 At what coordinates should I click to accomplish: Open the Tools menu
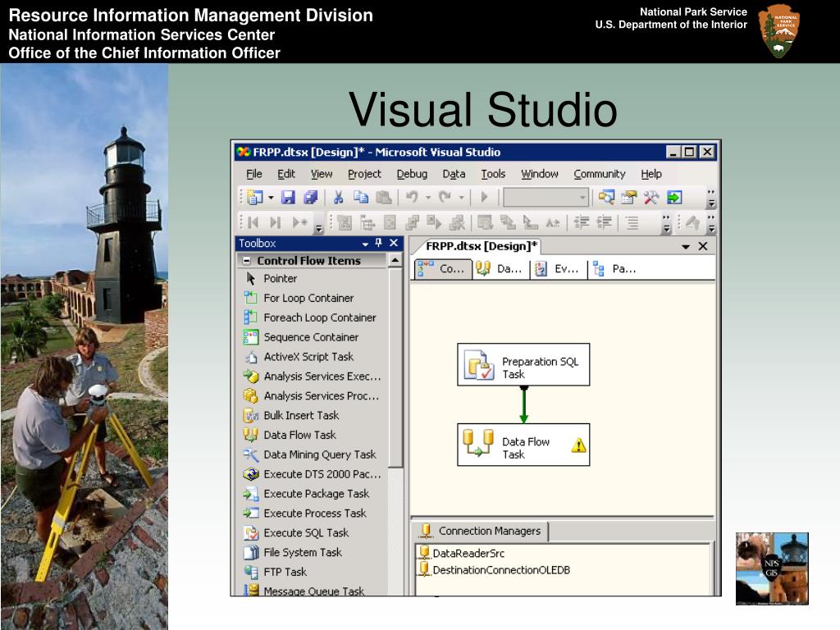(x=493, y=174)
